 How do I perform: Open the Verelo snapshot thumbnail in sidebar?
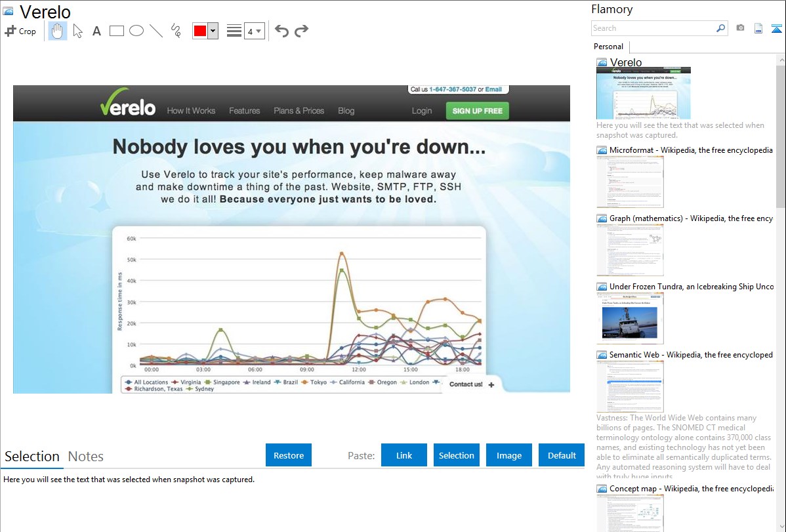644,93
